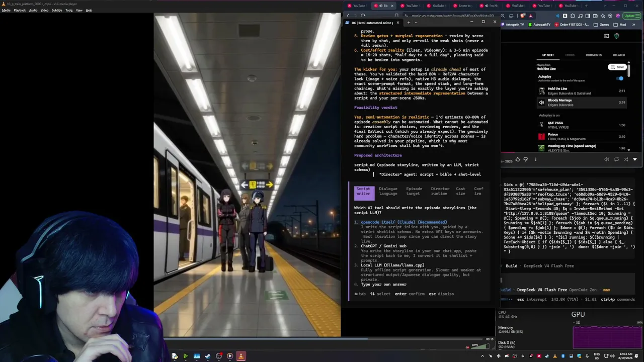Click the Brave Shields icon in address bar
Viewport: 644px width, 362px height.
[522, 16]
